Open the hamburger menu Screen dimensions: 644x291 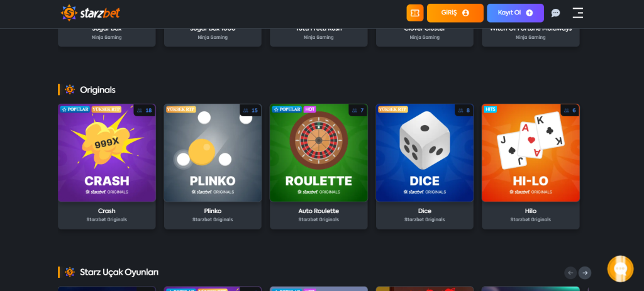point(578,13)
